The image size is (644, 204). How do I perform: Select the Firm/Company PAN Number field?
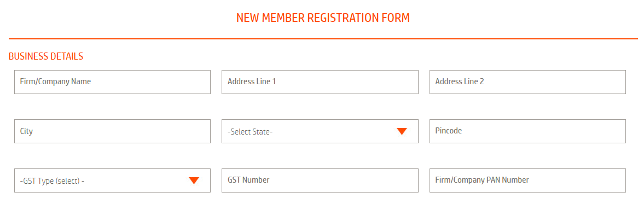[528, 180]
